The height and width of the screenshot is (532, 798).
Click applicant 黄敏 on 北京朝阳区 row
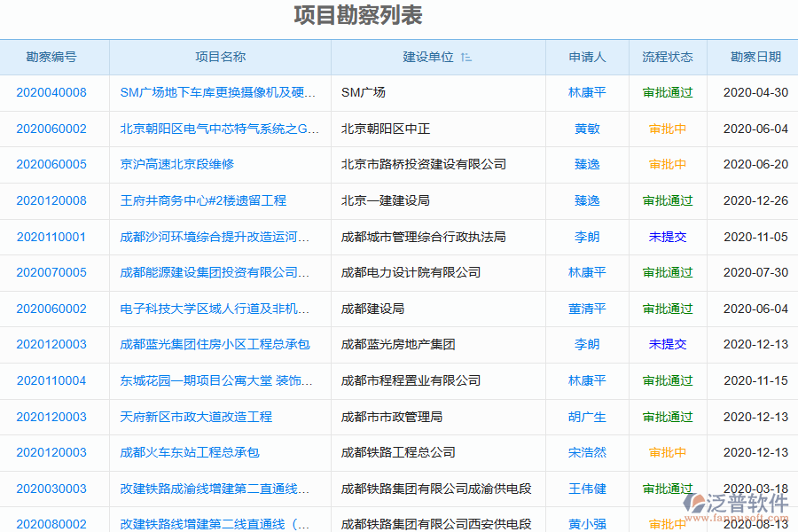(587, 129)
